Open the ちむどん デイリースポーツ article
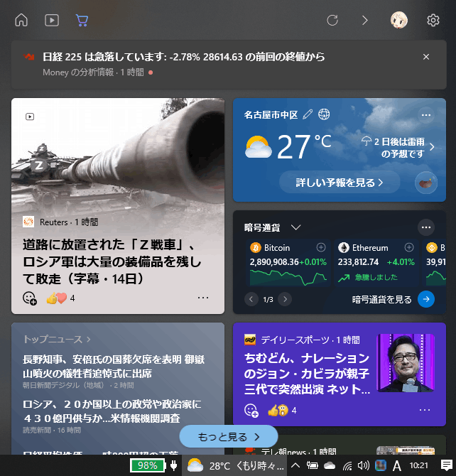 307,374
